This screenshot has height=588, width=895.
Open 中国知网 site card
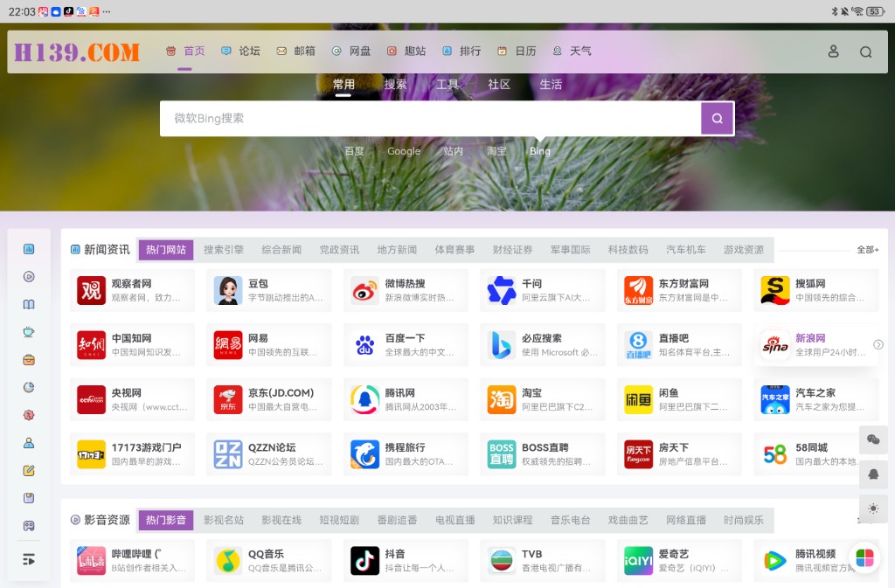tap(133, 345)
